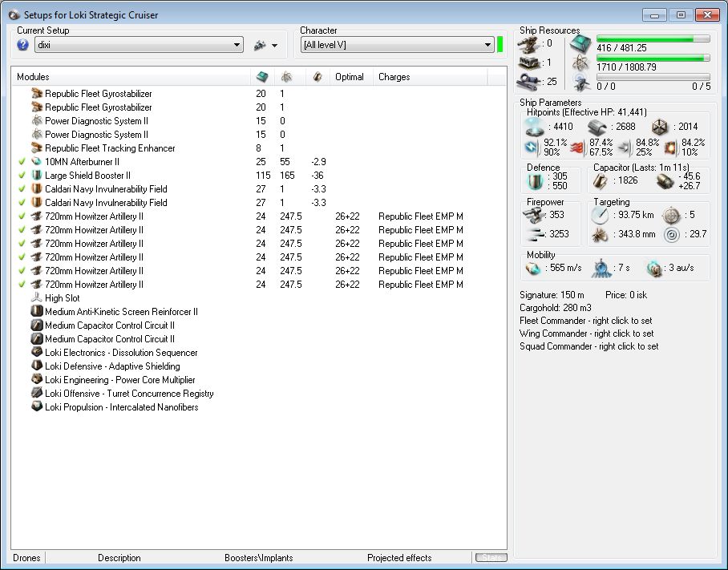
Task: Click the green skill status indicator
Action: pos(500,45)
